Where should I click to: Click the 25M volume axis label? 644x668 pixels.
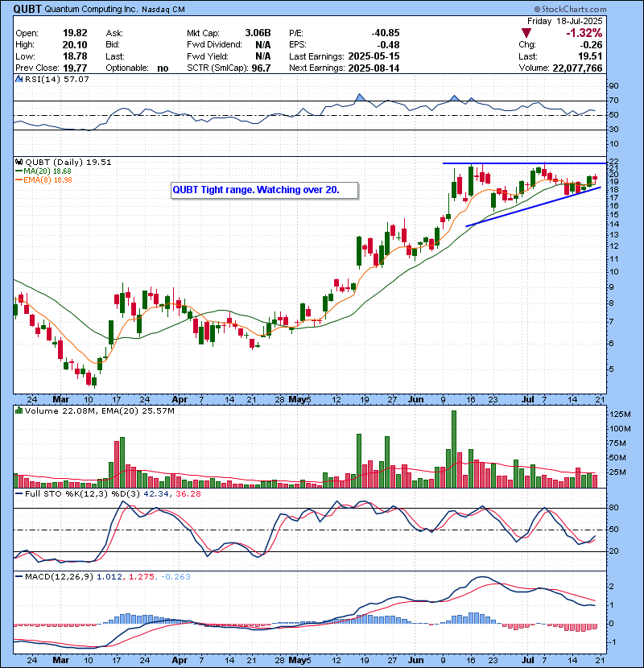coord(618,472)
